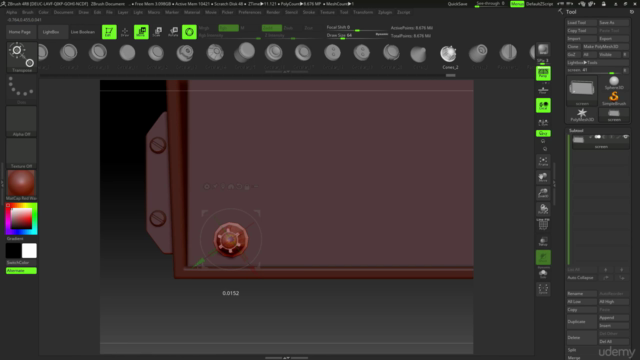The height and width of the screenshot is (360, 640).
Task: Click the Duplicate subtool button
Action: pyautogui.click(x=581, y=322)
